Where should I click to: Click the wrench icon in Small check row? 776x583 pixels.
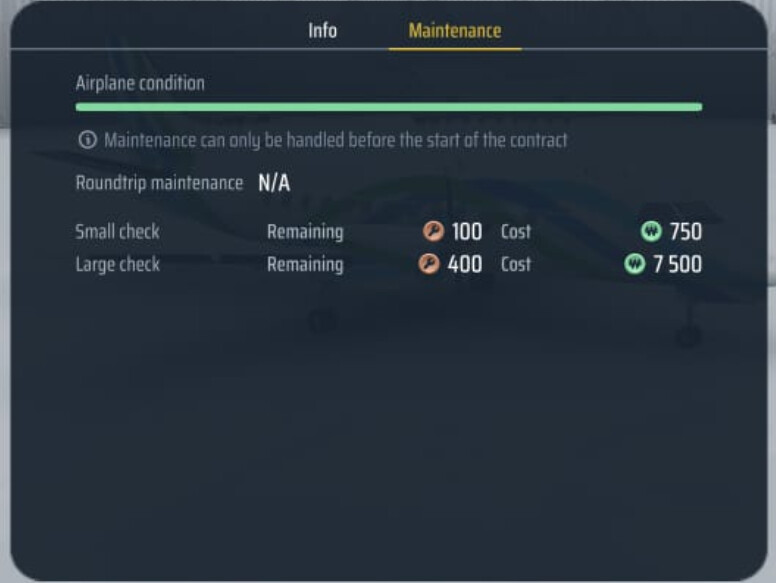(x=431, y=232)
